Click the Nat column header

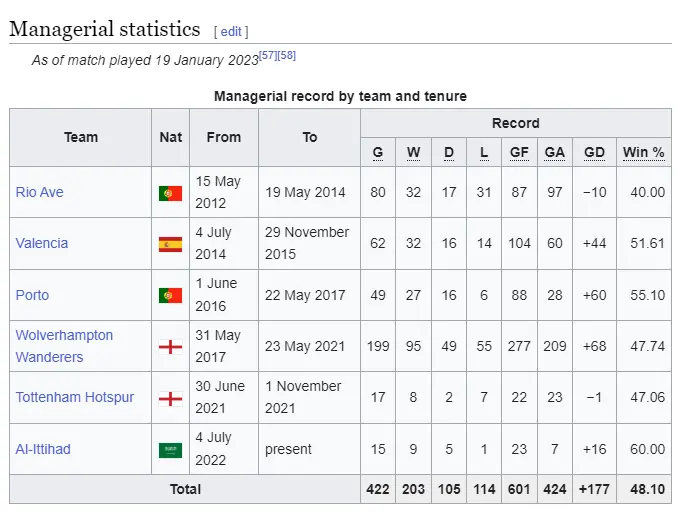[171, 137]
